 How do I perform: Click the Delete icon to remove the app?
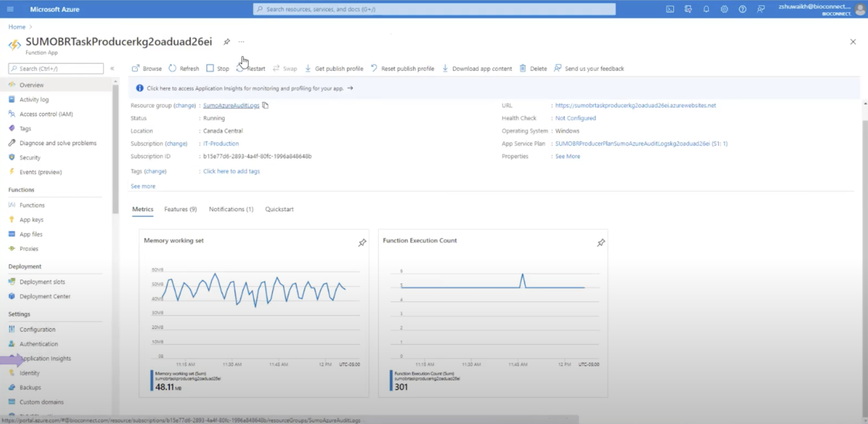coord(522,67)
